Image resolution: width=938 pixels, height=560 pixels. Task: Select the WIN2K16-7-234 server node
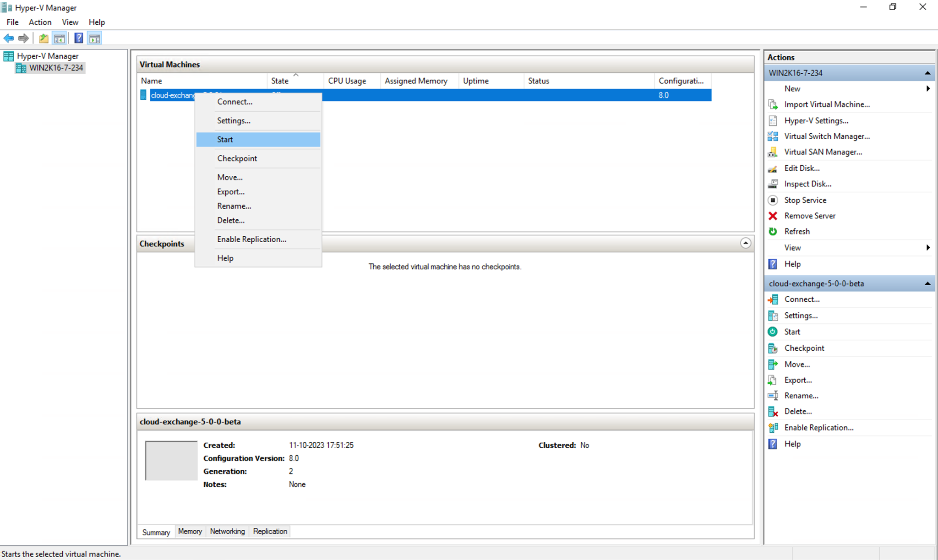(x=56, y=68)
